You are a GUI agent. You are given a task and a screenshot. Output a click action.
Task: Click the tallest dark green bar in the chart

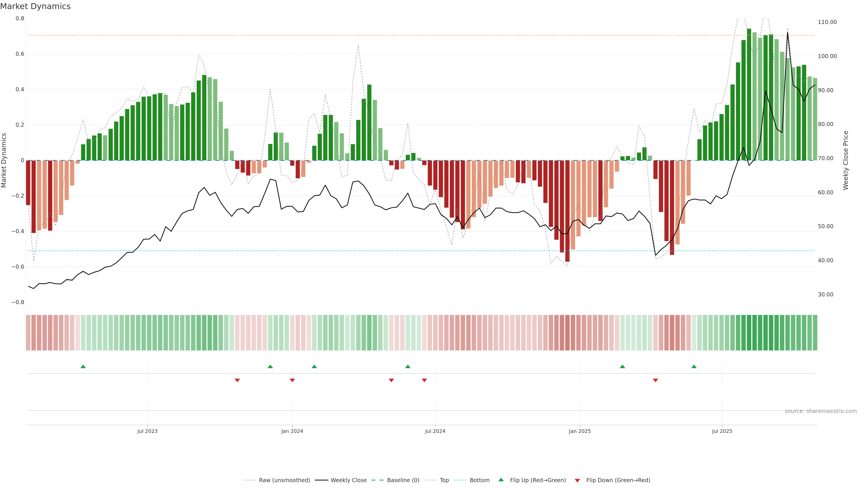[749, 94]
